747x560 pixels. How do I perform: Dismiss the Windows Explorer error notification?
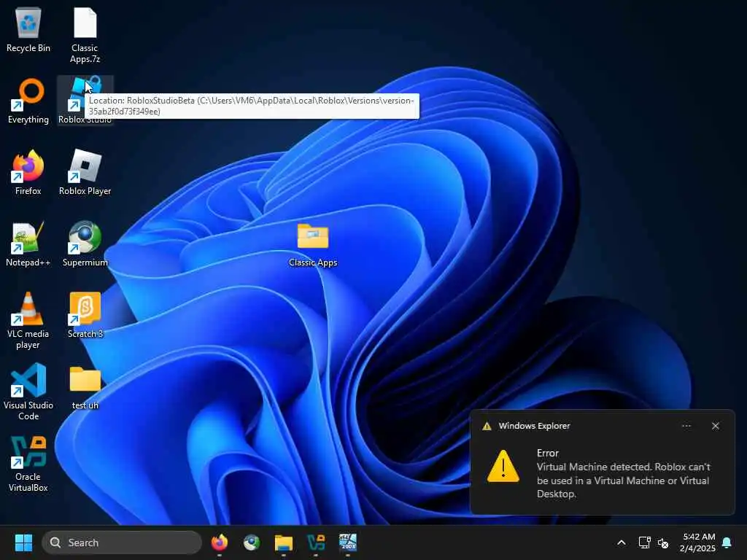tap(716, 426)
